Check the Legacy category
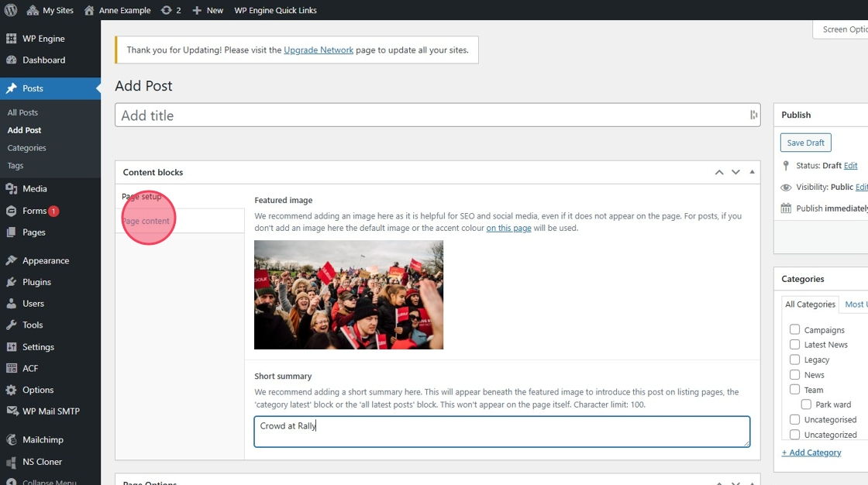This screenshot has width=868, height=485. (x=794, y=359)
